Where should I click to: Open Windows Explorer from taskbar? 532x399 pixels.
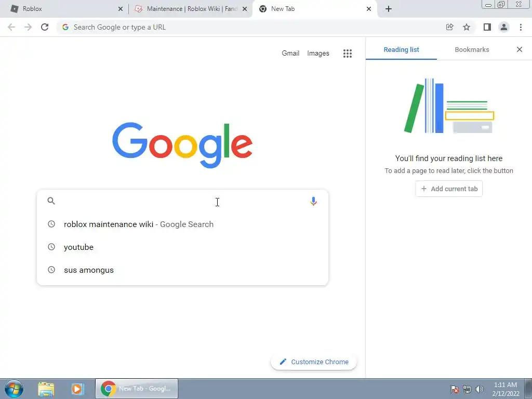pyautogui.click(x=46, y=389)
